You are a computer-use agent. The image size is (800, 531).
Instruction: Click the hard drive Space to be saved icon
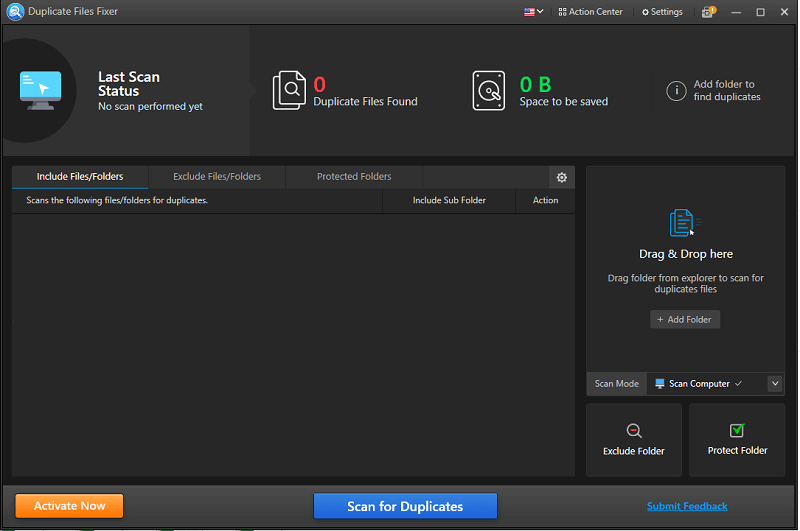[x=489, y=91]
